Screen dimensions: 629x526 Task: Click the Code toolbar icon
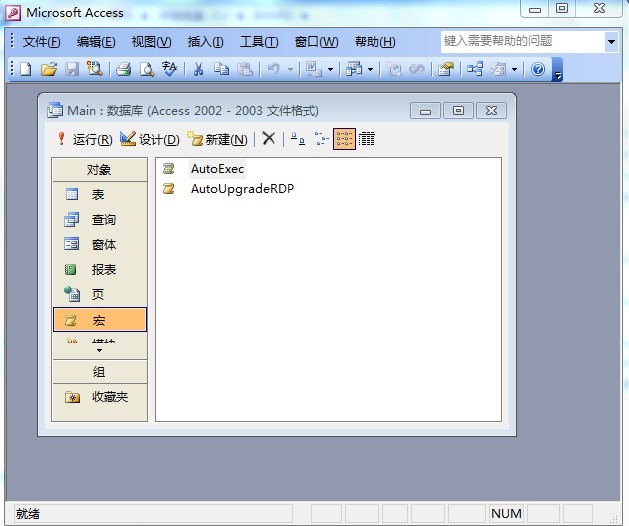tap(394, 69)
